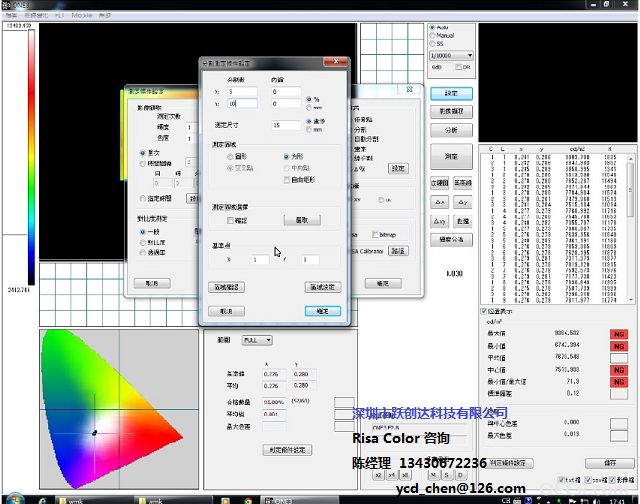Click the NG indicator for min/max ratio

pos(619,382)
